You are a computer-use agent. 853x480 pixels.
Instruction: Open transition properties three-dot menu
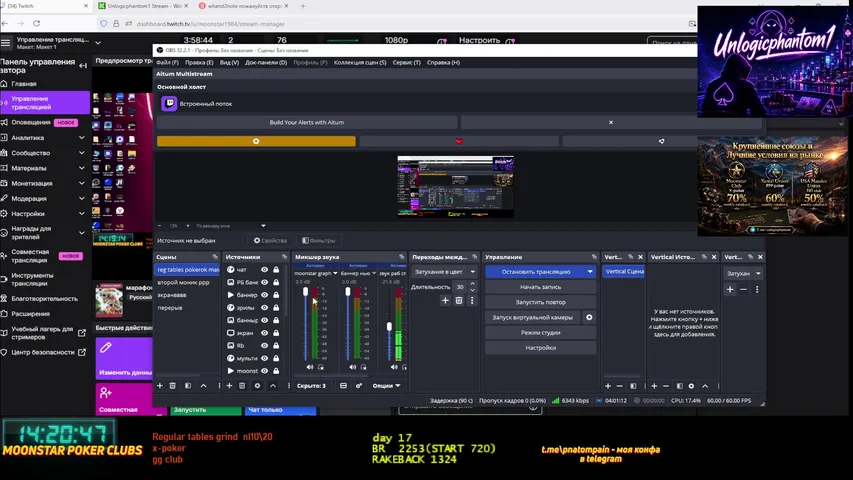pos(472,300)
